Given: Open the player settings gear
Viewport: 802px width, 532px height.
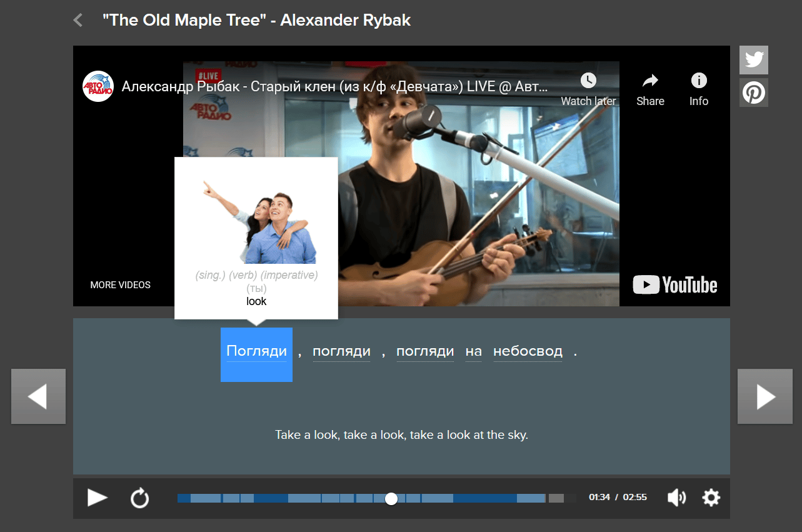Looking at the screenshot, I should (711, 498).
